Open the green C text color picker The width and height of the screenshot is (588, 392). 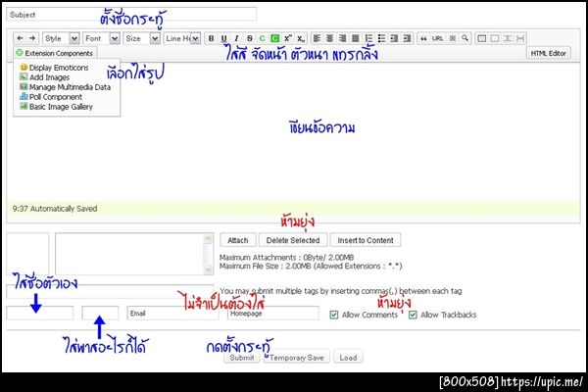point(262,38)
